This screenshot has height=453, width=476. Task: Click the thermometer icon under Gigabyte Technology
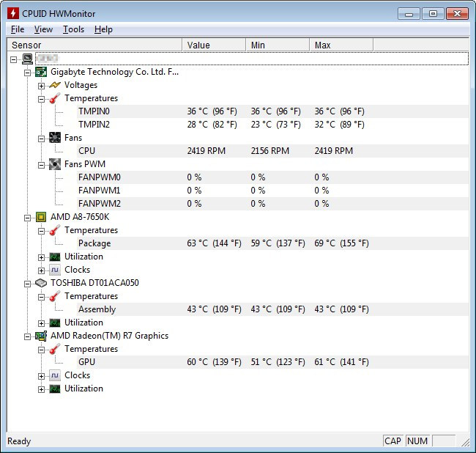(x=55, y=98)
